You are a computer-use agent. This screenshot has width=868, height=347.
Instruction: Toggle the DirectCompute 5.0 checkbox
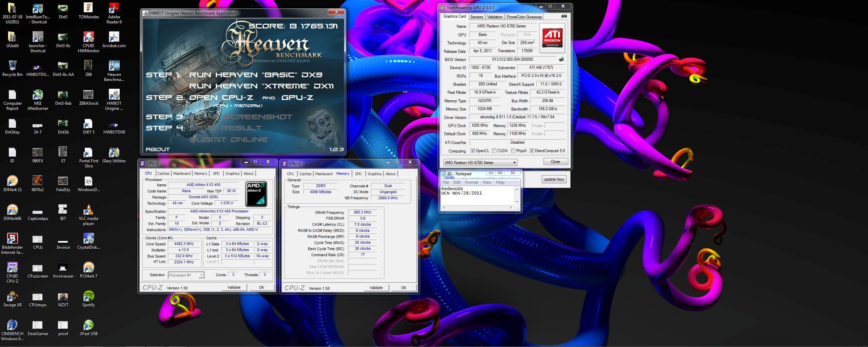point(532,151)
